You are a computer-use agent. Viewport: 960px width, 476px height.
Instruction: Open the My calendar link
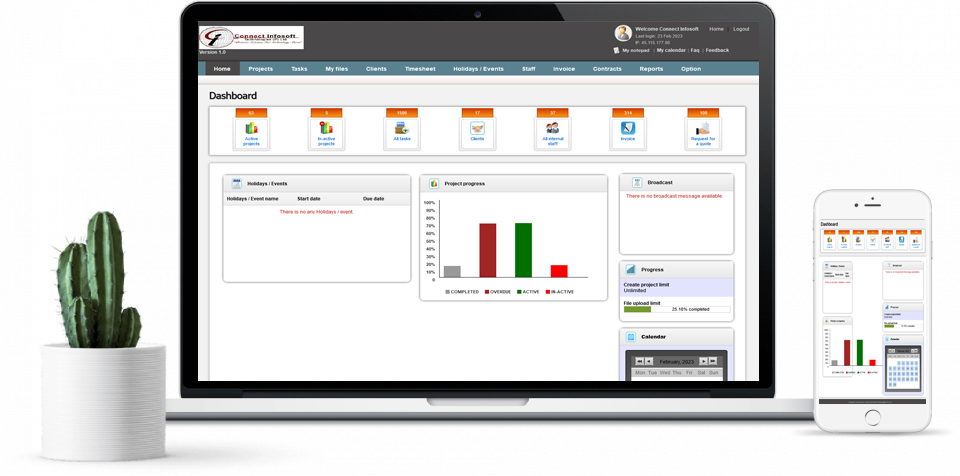[x=671, y=50]
